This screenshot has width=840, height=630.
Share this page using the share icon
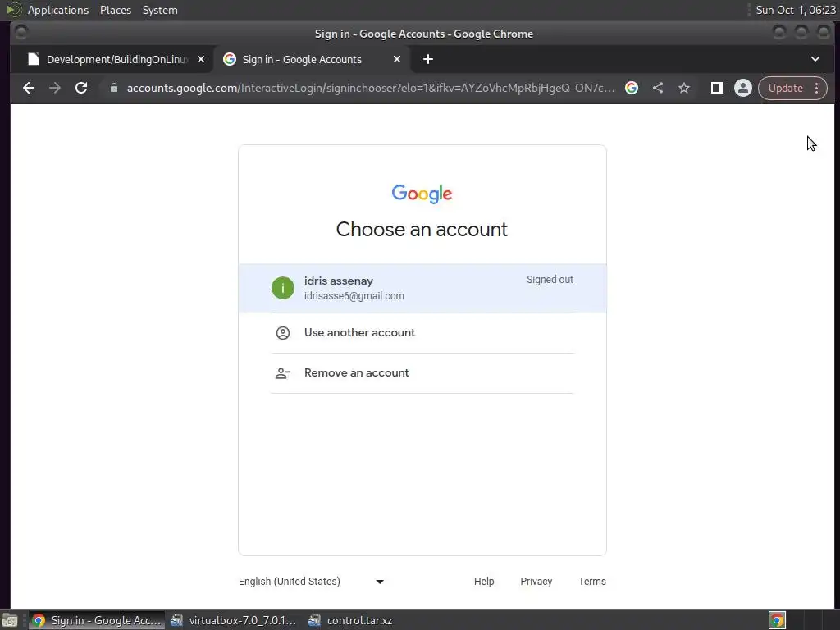(658, 88)
